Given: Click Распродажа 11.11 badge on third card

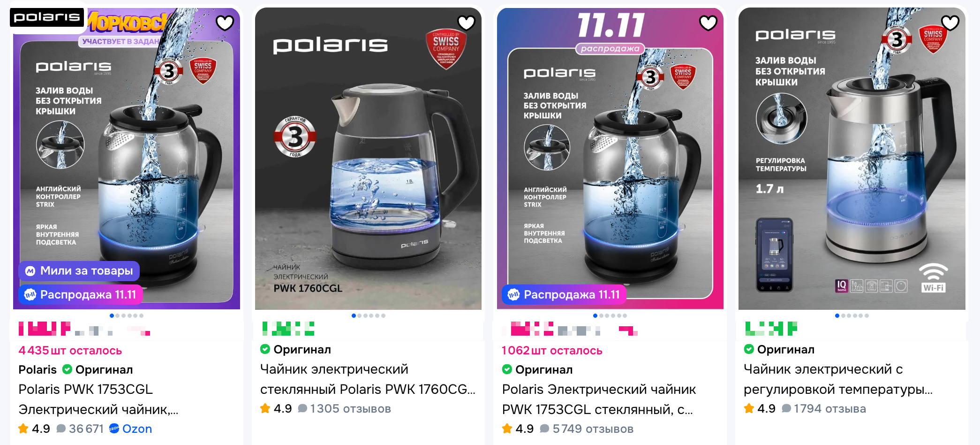Looking at the screenshot, I should point(564,295).
